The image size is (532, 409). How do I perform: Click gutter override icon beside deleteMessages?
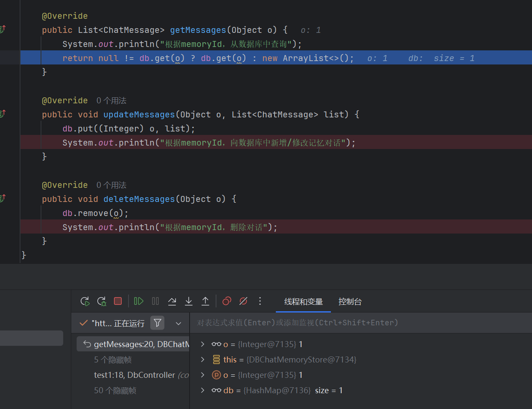[3, 199]
